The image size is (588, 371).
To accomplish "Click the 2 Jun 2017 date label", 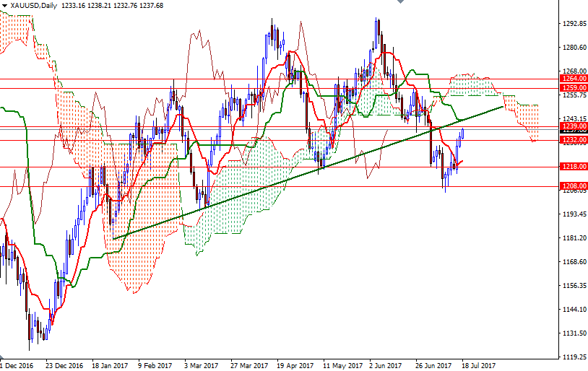I will click(386, 365).
